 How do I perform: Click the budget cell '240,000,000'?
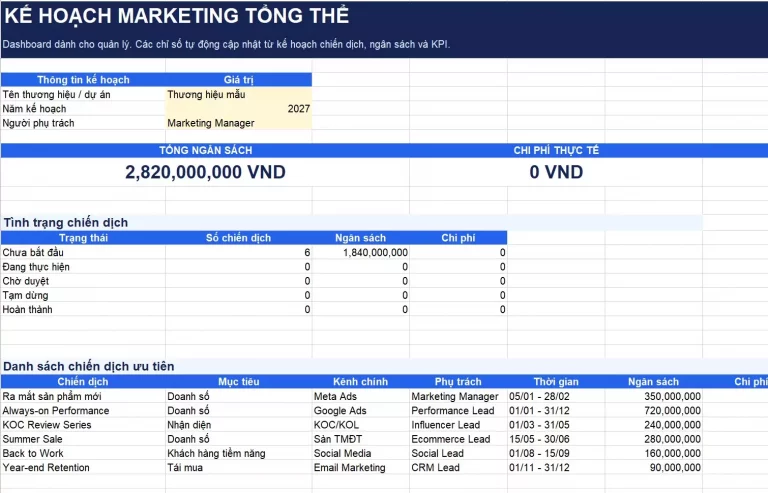tap(653, 424)
